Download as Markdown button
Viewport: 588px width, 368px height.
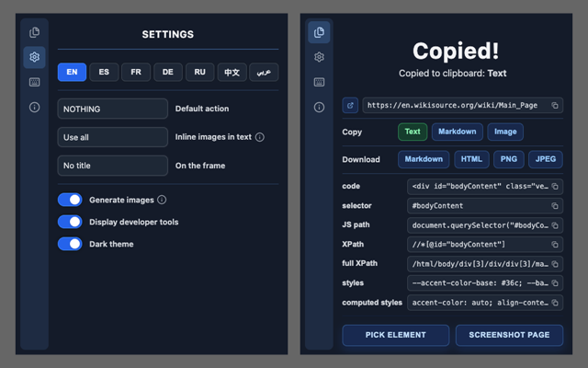click(x=424, y=159)
